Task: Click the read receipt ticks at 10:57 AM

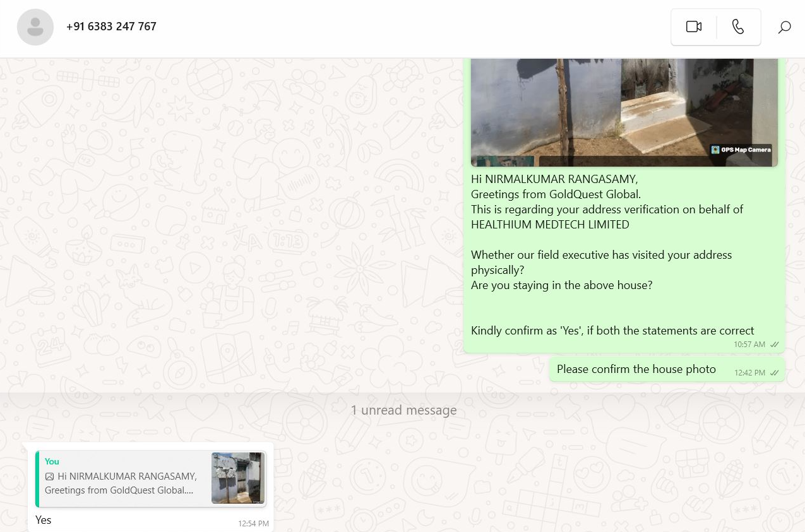Action: (x=774, y=345)
